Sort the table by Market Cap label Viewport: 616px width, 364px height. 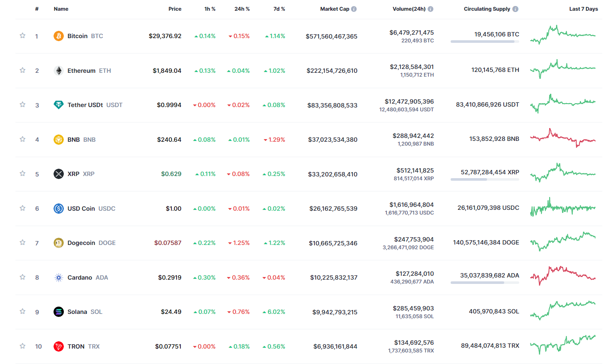point(335,9)
